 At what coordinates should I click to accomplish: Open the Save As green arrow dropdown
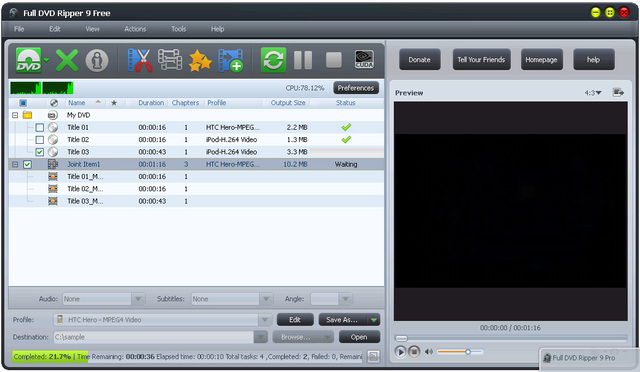[373, 320]
